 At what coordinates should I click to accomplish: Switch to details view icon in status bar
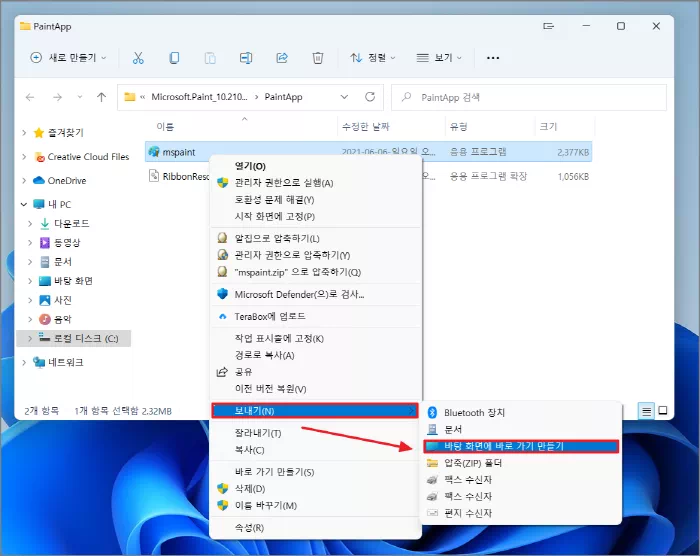(646, 411)
